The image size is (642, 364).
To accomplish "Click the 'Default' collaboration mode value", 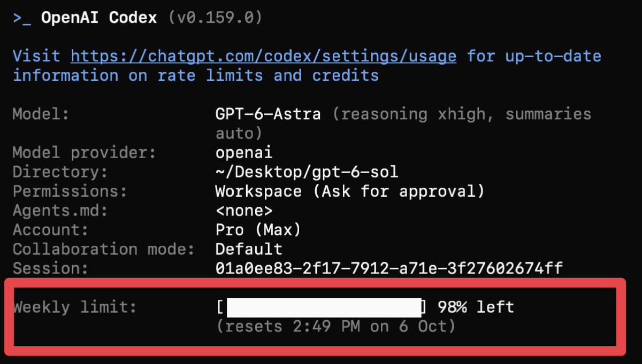I will (x=249, y=249).
